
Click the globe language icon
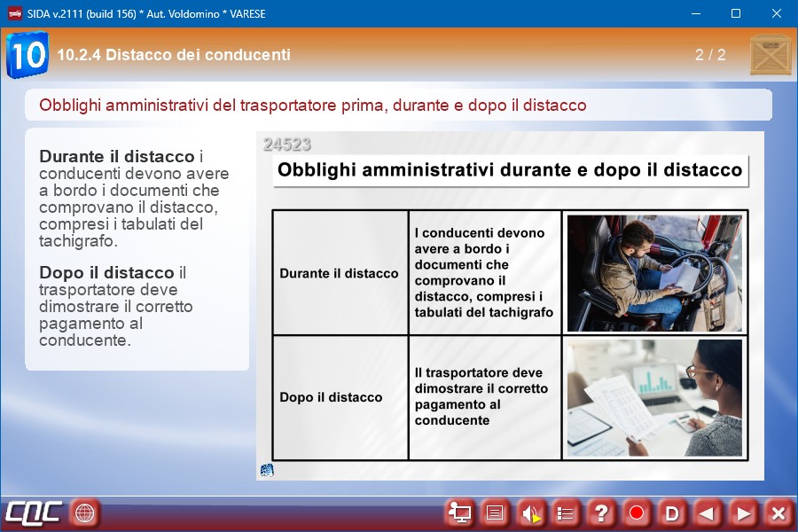(84, 512)
